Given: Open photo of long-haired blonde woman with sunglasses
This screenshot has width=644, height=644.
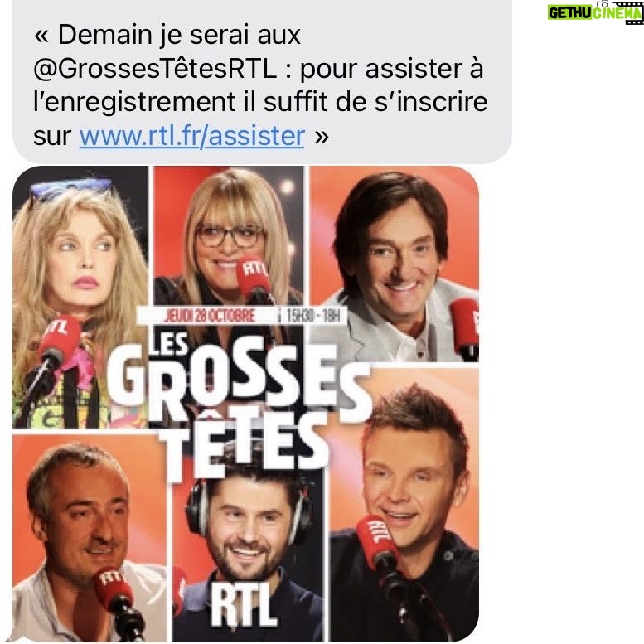Looking at the screenshot, I should click(80, 298).
